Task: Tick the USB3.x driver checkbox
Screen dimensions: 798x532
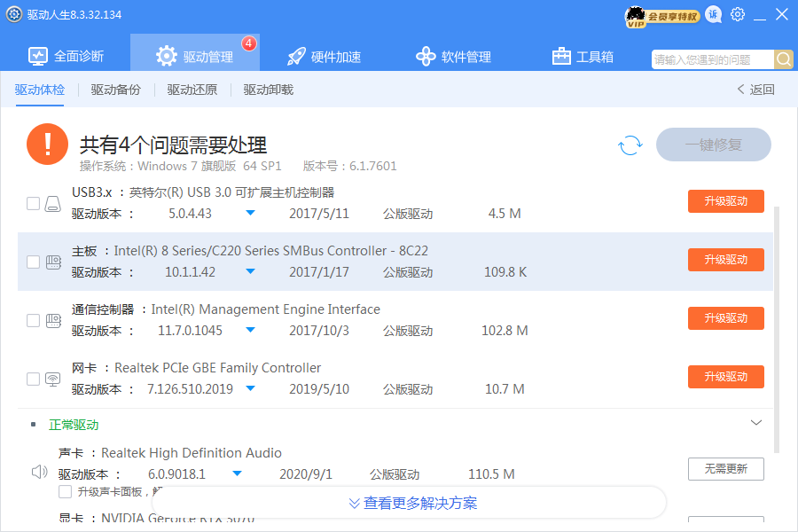Action: click(x=33, y=204)
